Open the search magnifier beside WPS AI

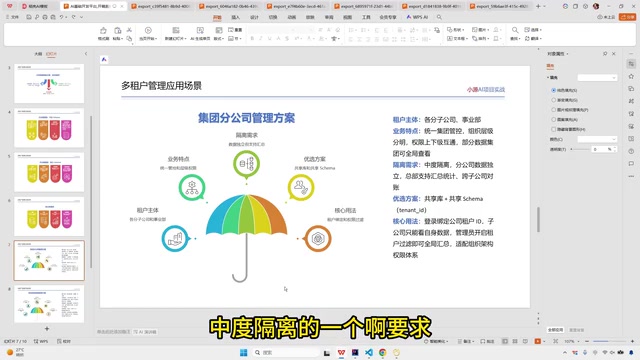(x=439, y=17)
